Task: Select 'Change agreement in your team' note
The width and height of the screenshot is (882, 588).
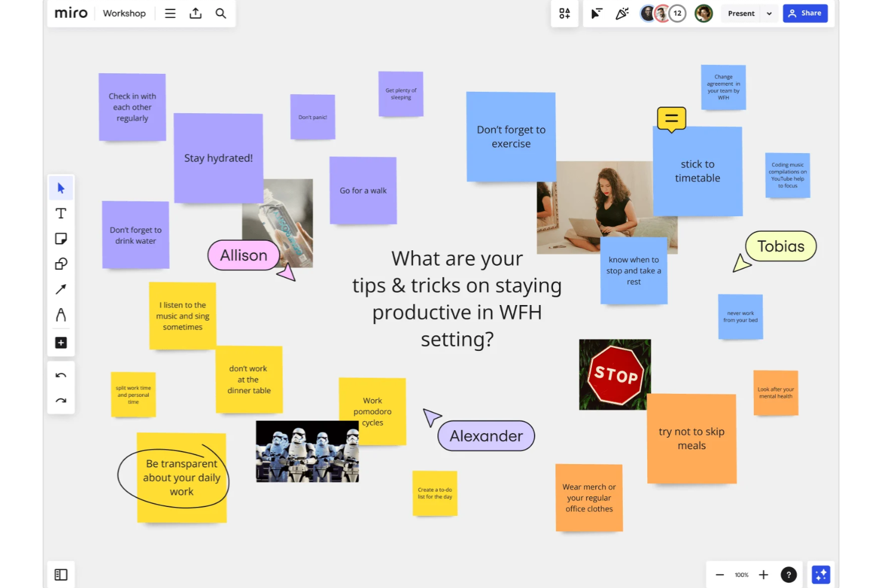Action: click(723, 87)
